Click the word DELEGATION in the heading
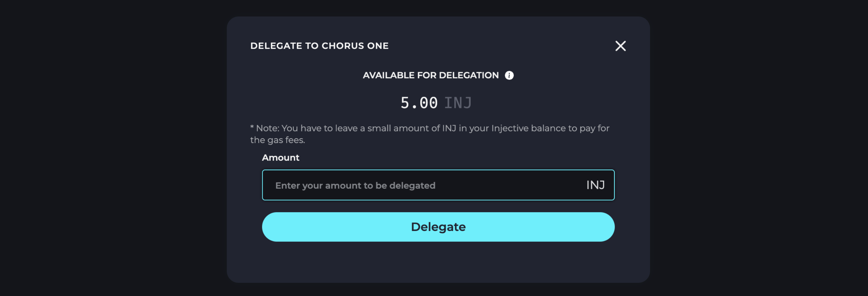This screenshot has width=868, height=296. 468,75
